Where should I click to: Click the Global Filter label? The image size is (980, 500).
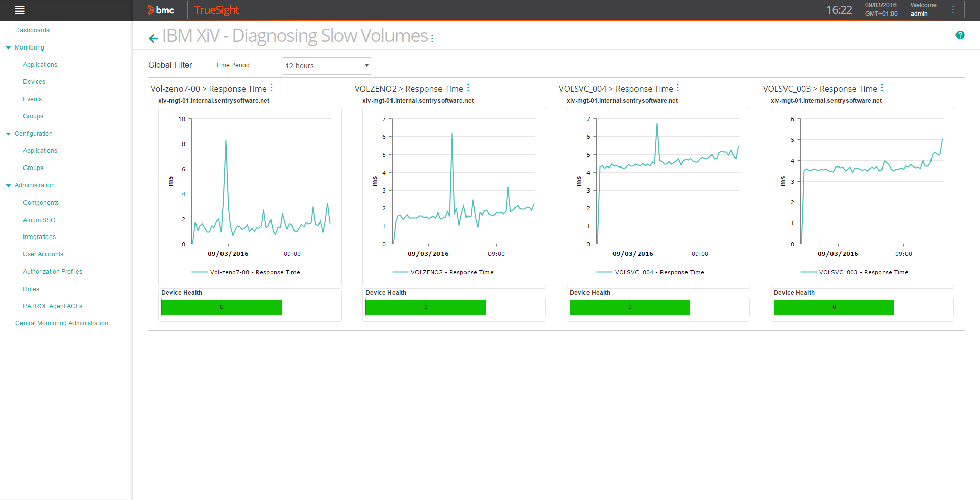click(170, 65)
